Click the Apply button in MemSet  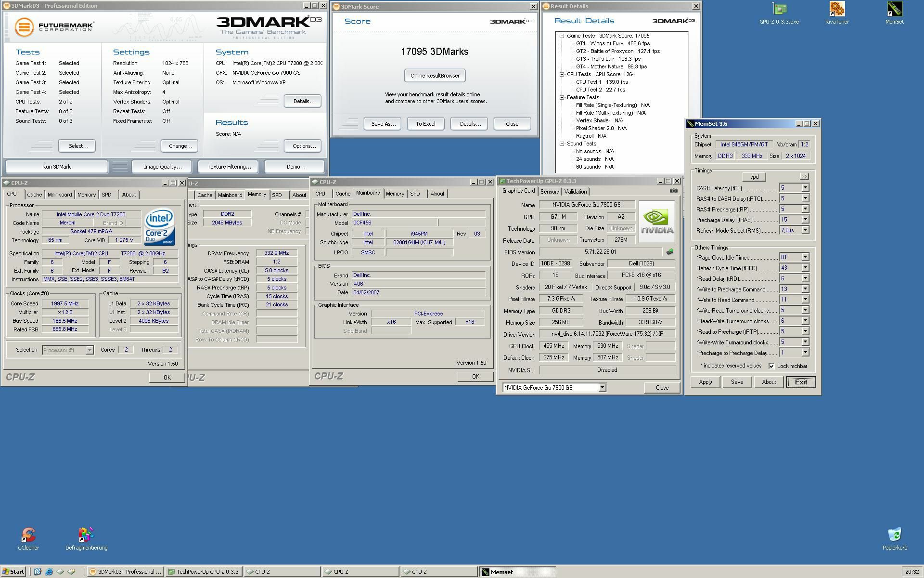(705, 382)
